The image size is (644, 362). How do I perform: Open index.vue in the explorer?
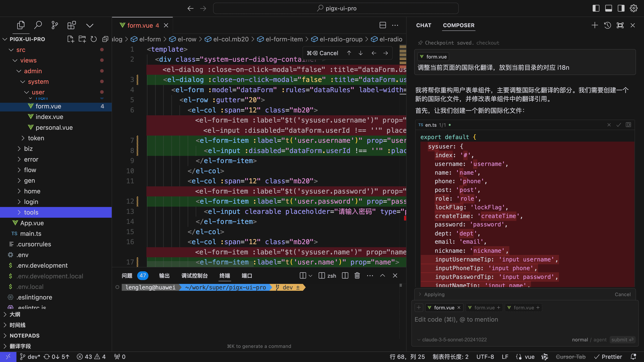[49, 117]
